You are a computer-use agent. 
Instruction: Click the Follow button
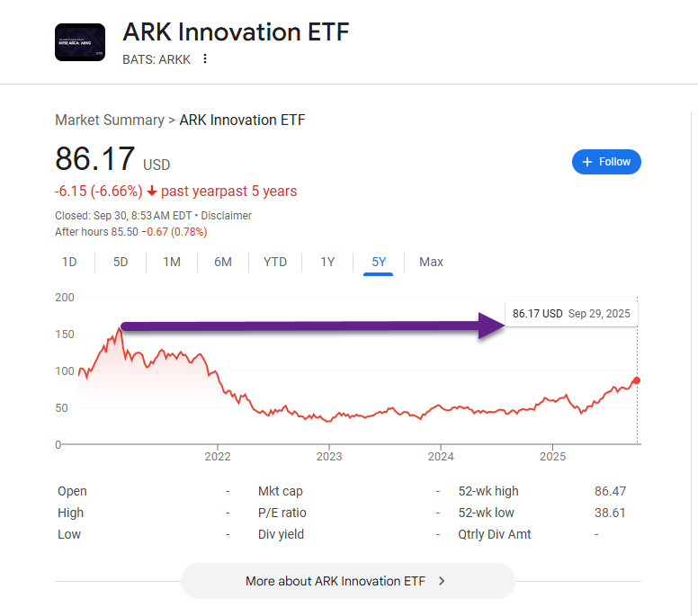pyautogui.click(x=606, y=162)
